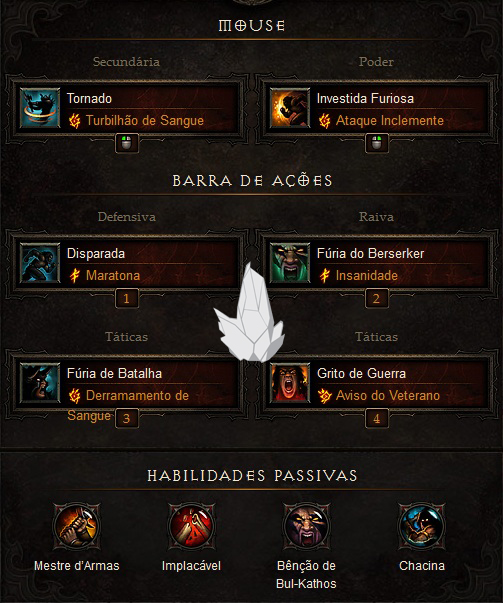Image resolution: width=503 pixels, height=603 pixels.
Task: Click the Bênção de Bul-Kathos passive icon
Action: (x=306, y=526)
